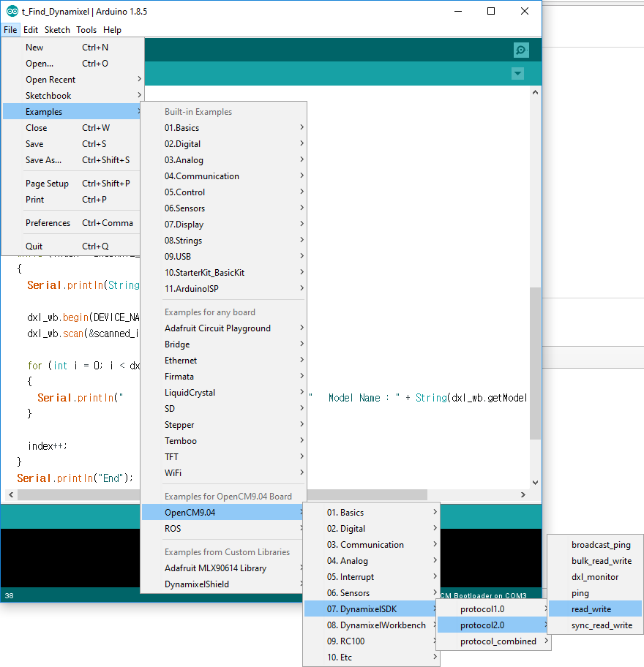The width and height of the screenshot is (644, 667).
Task: Open 09.USB examples submenu
Action: coord(223,257)
